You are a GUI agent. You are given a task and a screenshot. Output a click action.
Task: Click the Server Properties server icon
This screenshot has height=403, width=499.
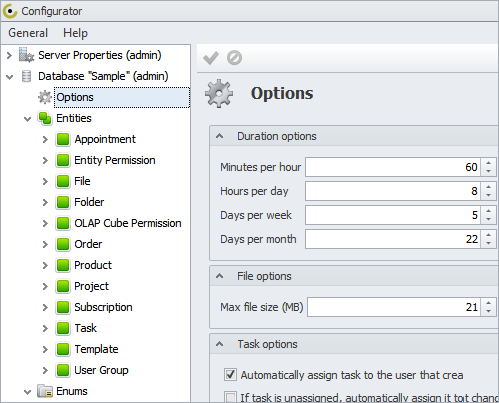tap(26, 55)
